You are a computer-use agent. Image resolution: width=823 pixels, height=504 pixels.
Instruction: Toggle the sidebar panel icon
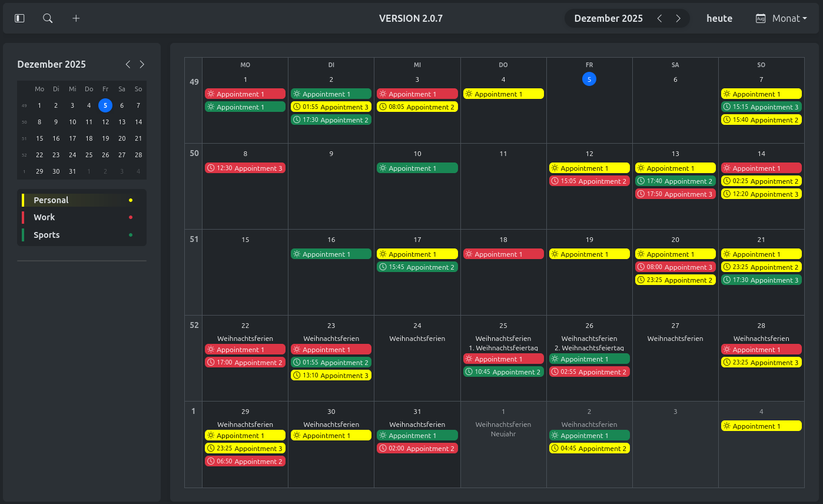coord(19,18)
